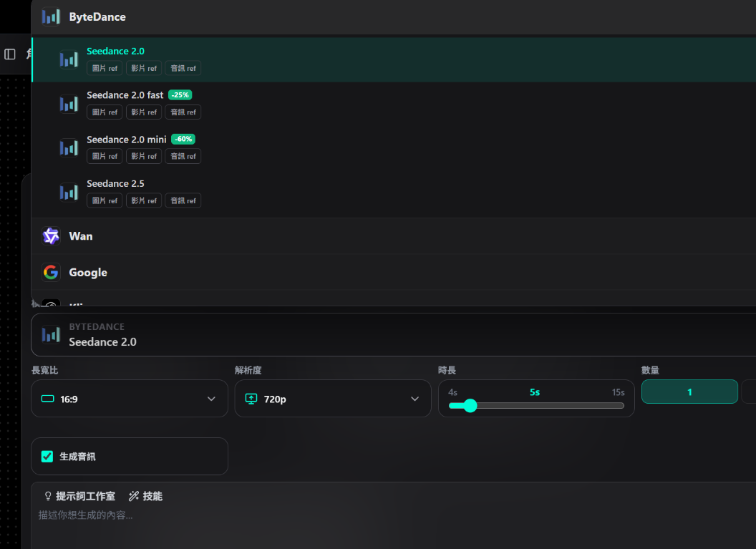The width and height of the screenshot is (756, 549).
Task: Click 音訊 ref tag under Seedance 2.5
Action: point(183,200)
